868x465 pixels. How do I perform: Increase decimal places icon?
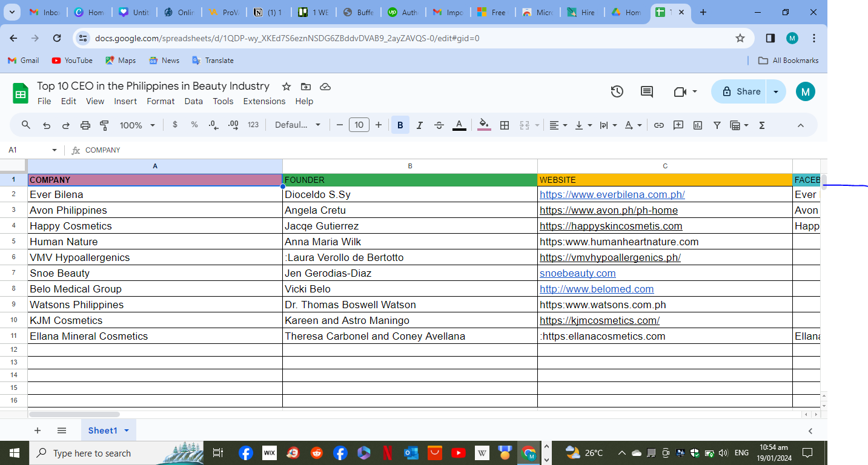click(233, 125)
